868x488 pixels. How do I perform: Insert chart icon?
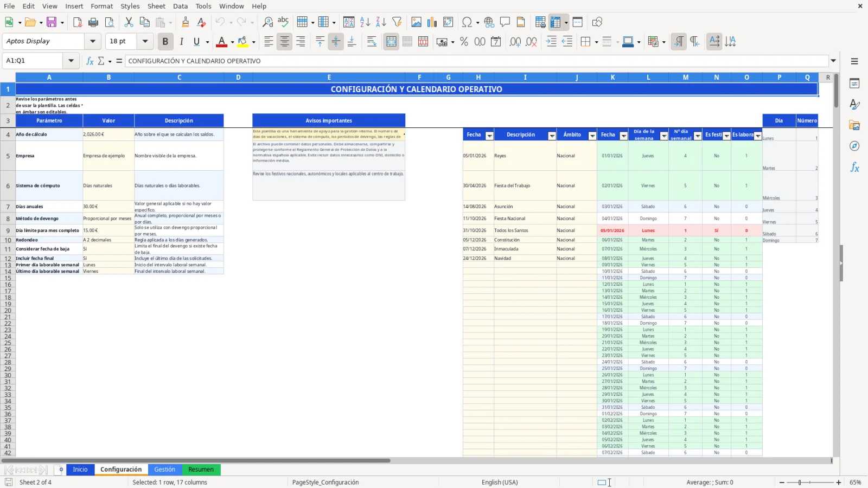pyautogui.click(x=432, y=22)
